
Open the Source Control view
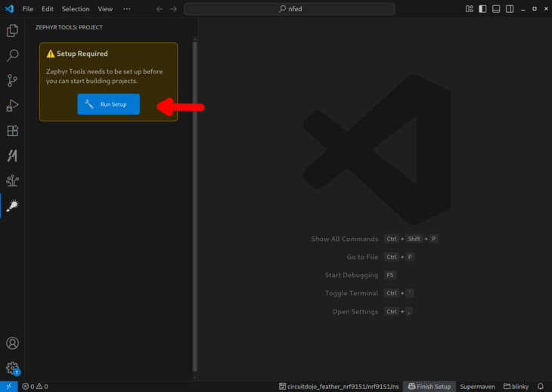(x=12, y=81)
